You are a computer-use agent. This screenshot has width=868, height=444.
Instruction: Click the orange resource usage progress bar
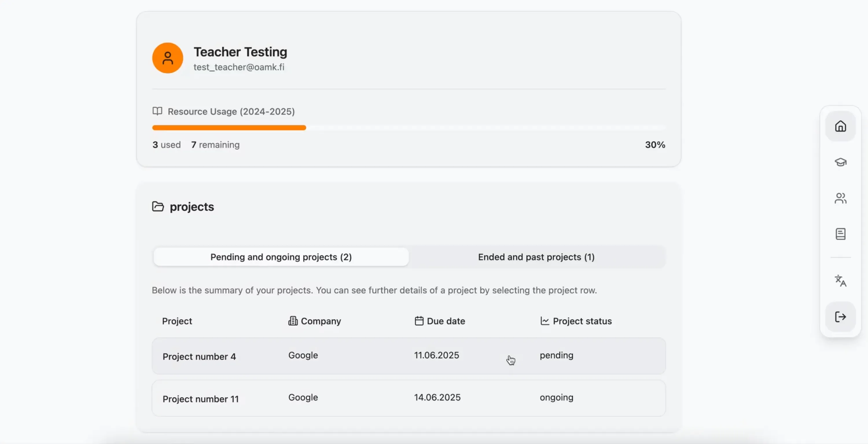point(229,128)
